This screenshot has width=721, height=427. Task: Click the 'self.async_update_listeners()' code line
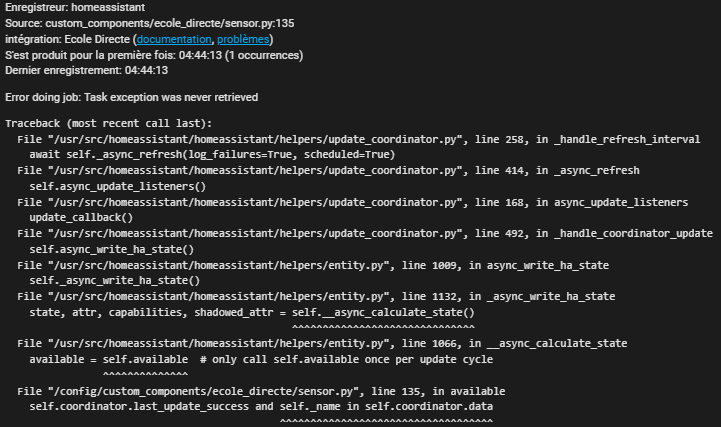tap(117, 186)
